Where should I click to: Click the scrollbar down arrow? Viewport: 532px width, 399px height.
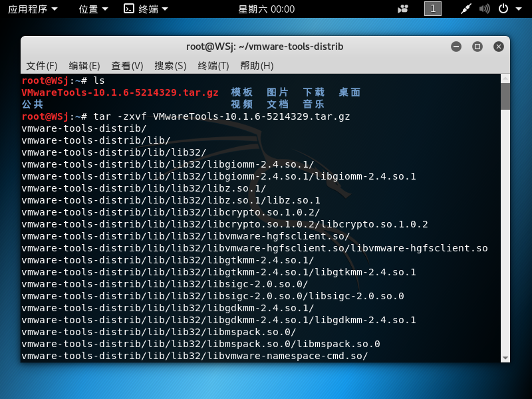(x=505, y=358)
